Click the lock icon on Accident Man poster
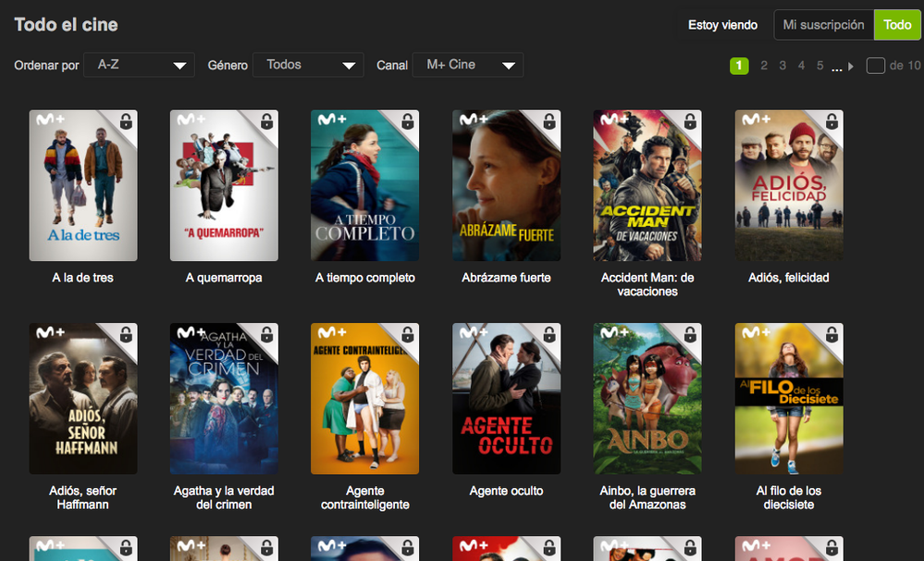 coord(691,122)
